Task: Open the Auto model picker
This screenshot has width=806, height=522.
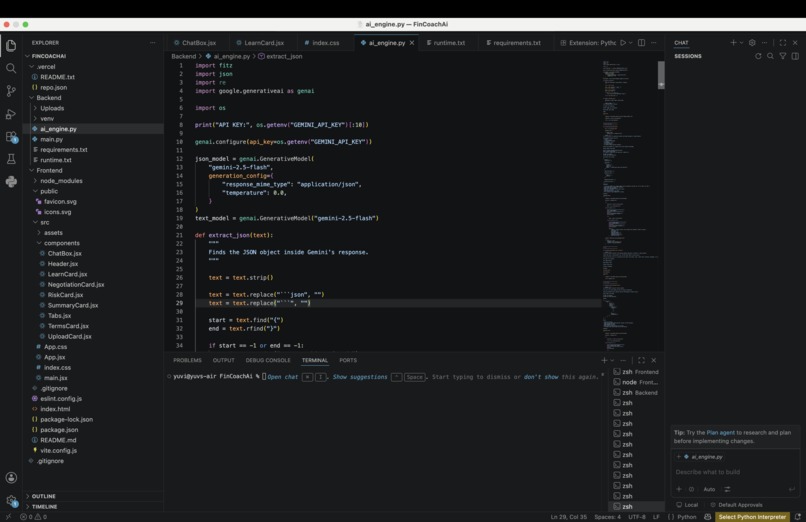Action: pyautogui.click(x=709, y=489)
